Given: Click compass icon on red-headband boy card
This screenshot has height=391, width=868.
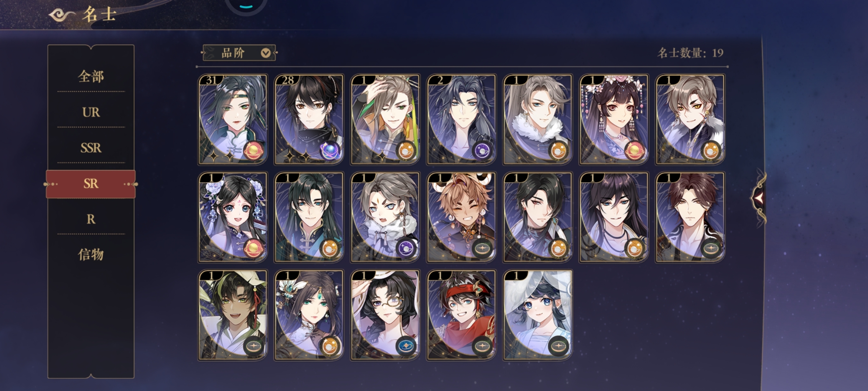Looking at the screenshot, I should [482, 346].
